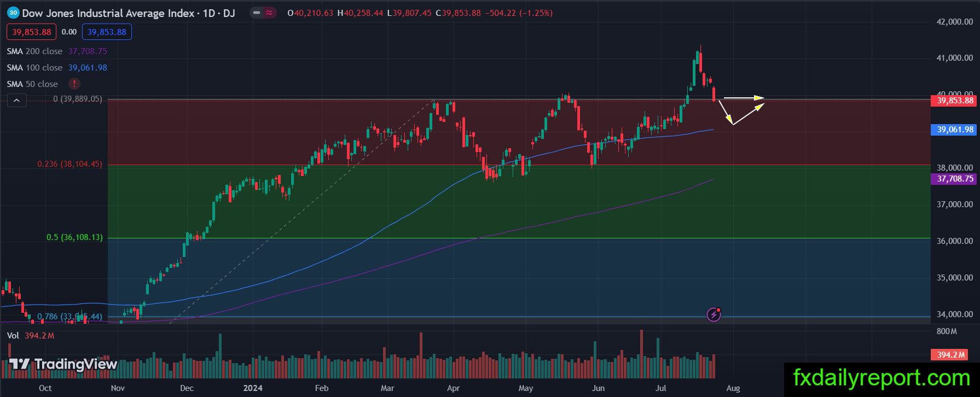The width and height of the screenshot is (980, 397).
Task: Click the 38,000.00 price axis label
Action: pyautogui.click(x=955, y=168)
